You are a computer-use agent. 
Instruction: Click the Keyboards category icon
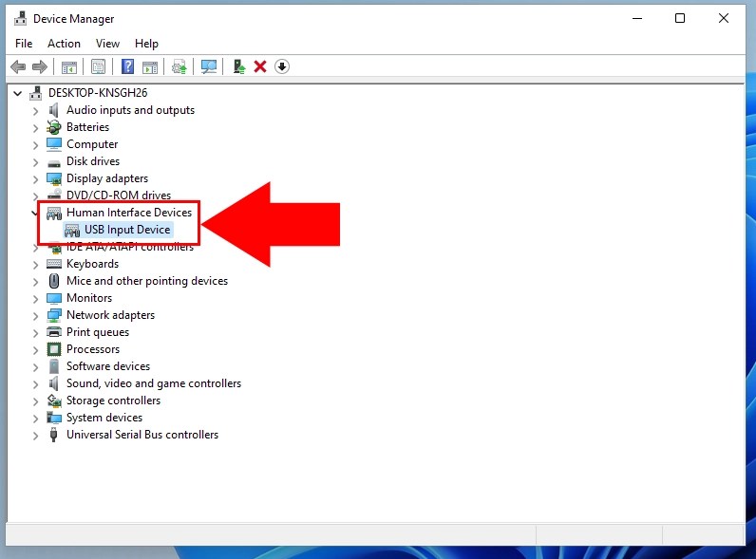pos(54,264)
